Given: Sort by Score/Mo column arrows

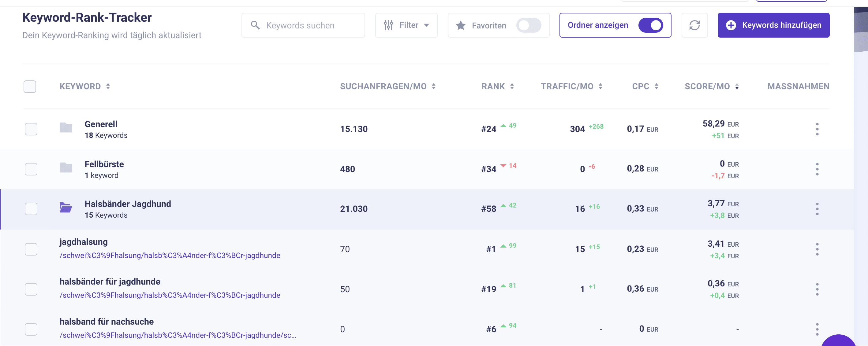Looking at the screenshot, I should tap(737, 86).
